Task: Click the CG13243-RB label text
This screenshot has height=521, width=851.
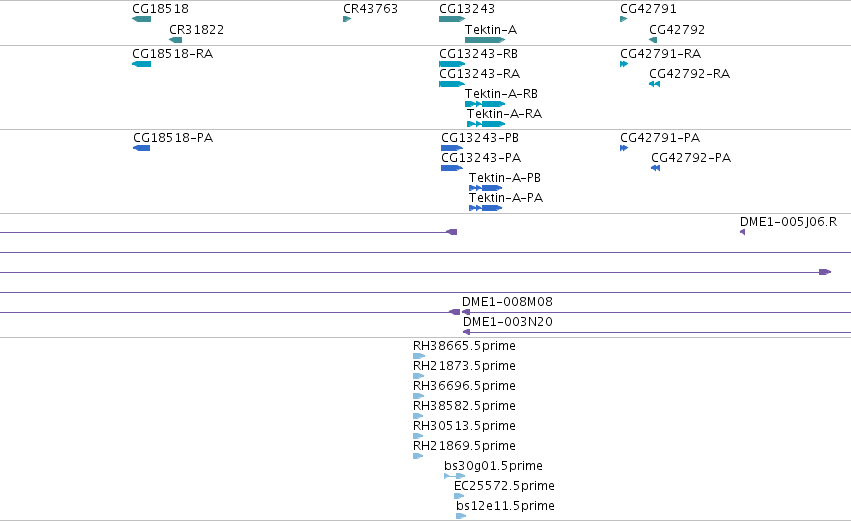Action: click(479, 54)
